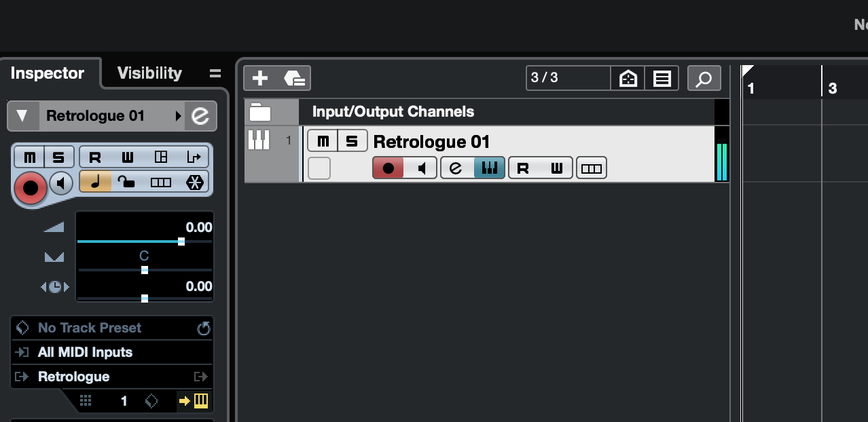Click Show Lanes icon in Inspector
The image size is (868, 422).
point(160,182)
